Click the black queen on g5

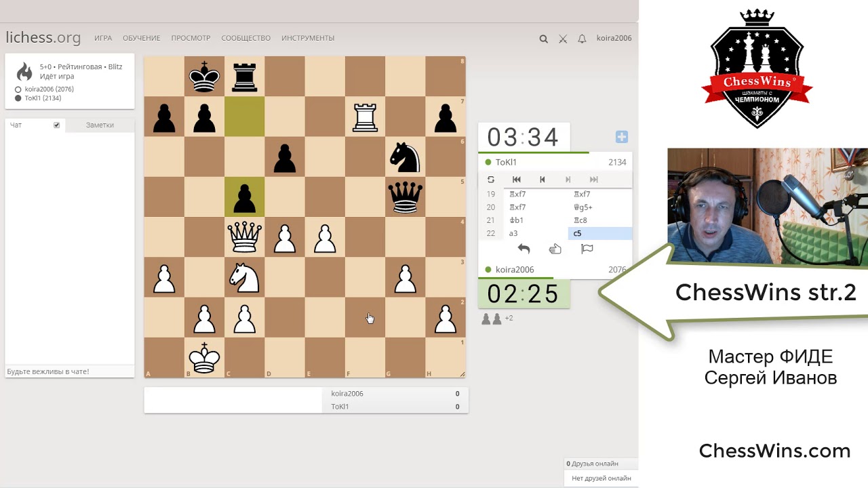[405, 197]
